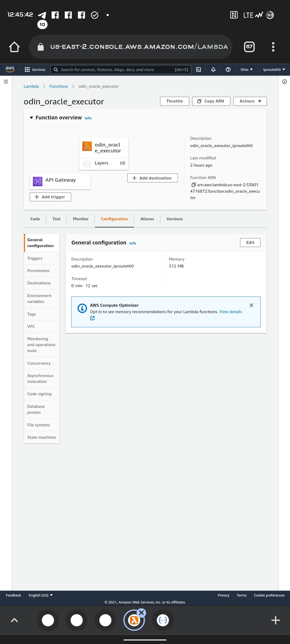Click the Copy ARN button
The height and width of the screenshot is (644, 290).
pyautogui.click(x=211, y=101)
